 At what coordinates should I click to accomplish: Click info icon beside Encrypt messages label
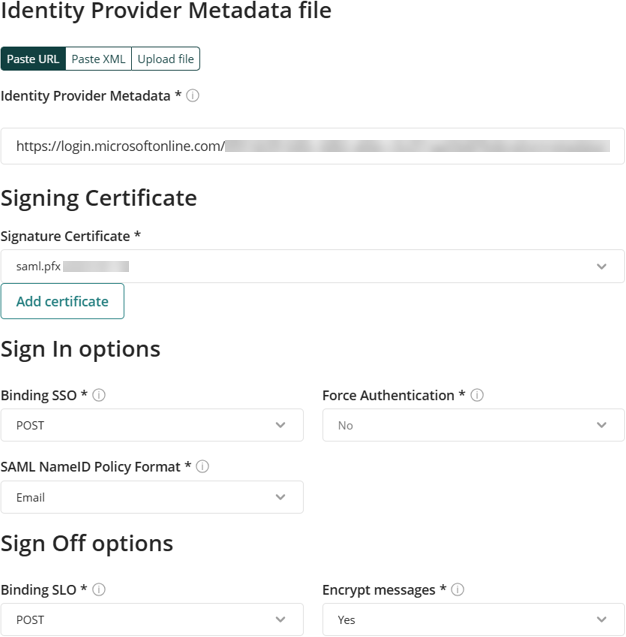(x=457, y=589)
